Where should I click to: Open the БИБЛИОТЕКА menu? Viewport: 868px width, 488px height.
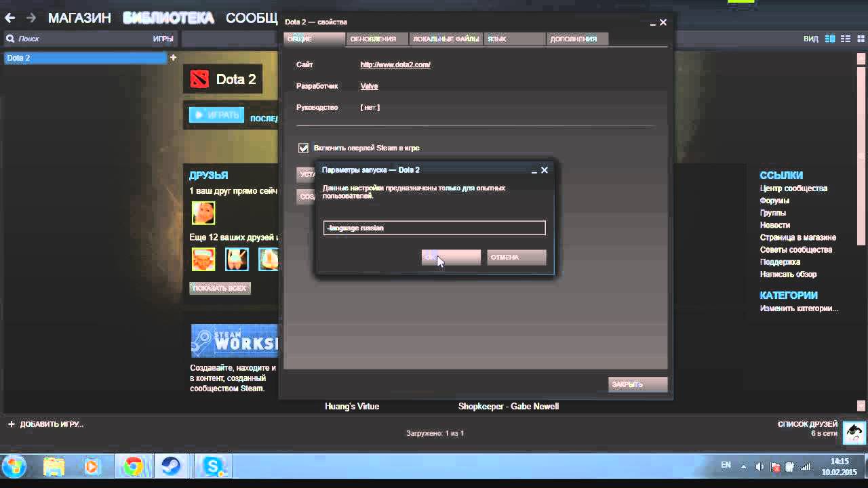(168, 18)
